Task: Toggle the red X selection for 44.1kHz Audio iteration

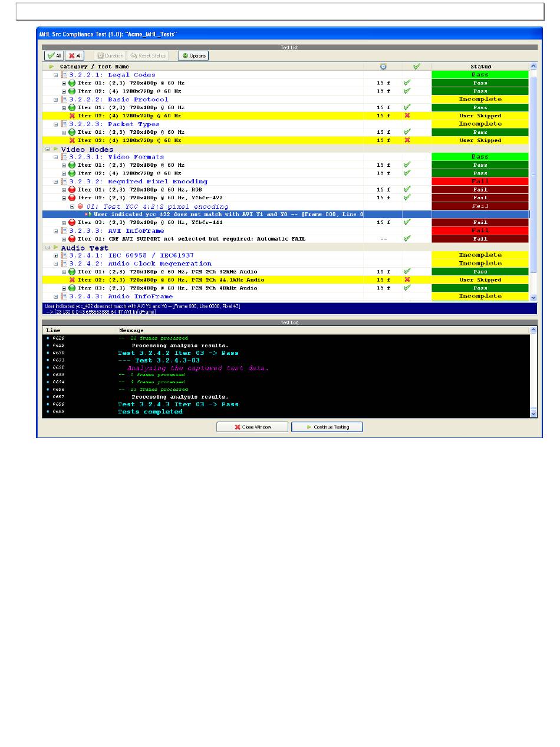Action: (407, 280)
